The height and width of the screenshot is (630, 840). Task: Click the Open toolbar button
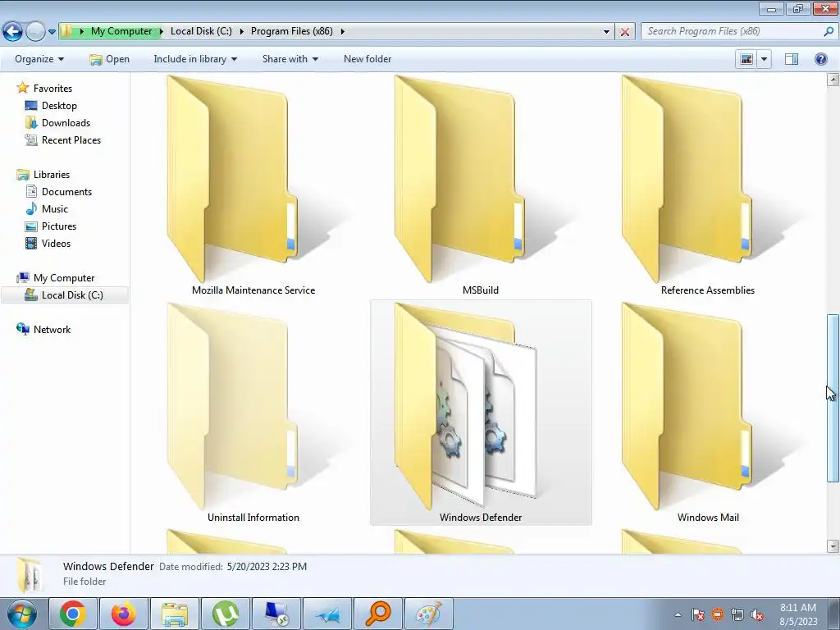[x=109, y=59]
